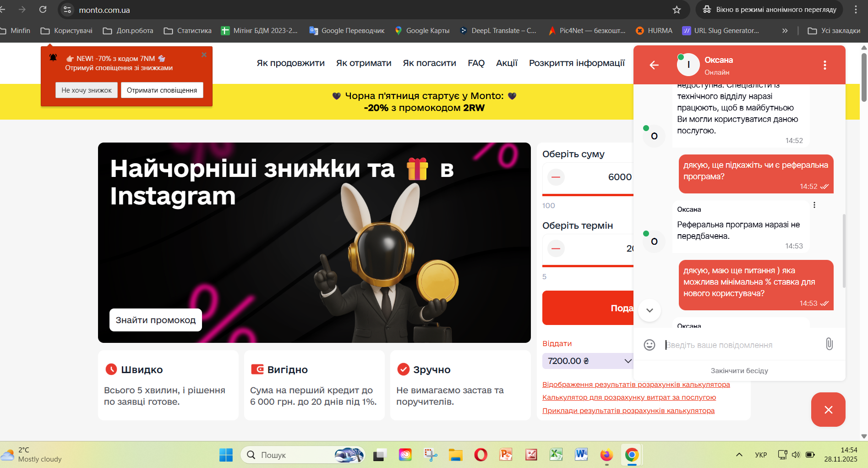The image size is (868, 468).
Task: Decrease the loan term with minus
Action: (556, 248)
